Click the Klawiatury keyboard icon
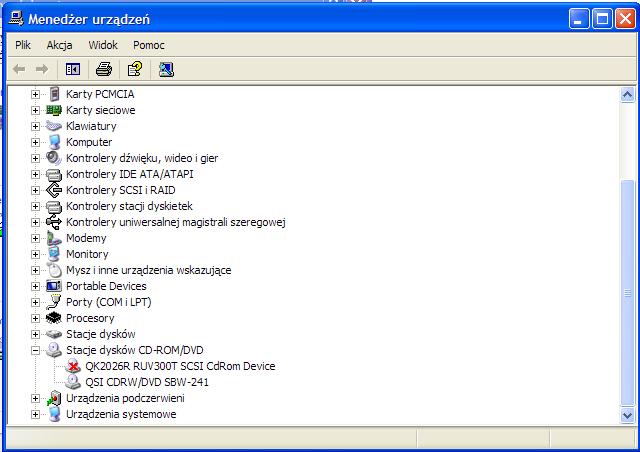Image resolution: width=640 pixels, height=452 pixels. [54, 126]
